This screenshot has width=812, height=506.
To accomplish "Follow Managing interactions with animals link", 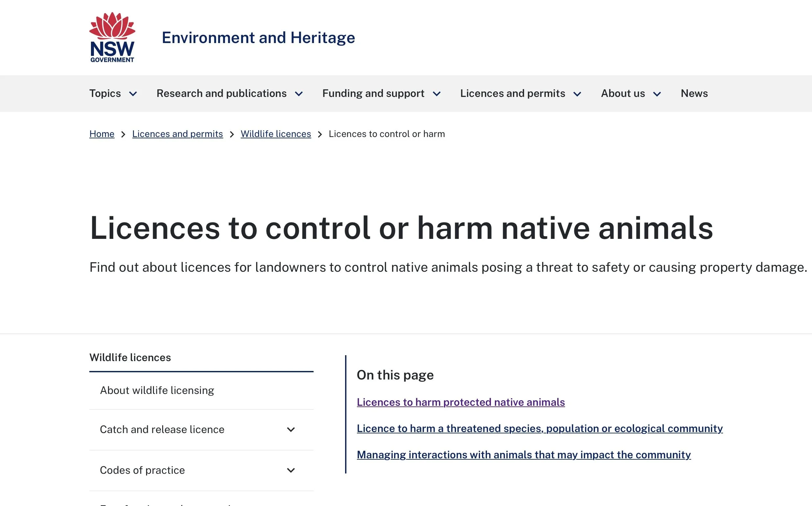I will [x=523, y=455].
